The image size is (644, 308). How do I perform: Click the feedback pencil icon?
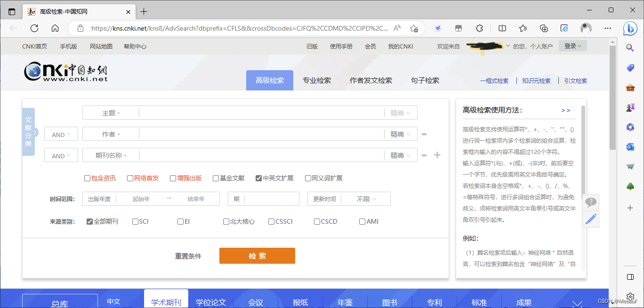pos(591,219)
